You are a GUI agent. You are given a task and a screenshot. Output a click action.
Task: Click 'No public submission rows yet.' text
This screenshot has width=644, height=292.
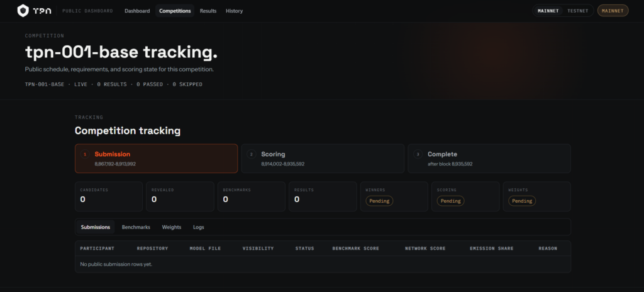tap(116, 264)
